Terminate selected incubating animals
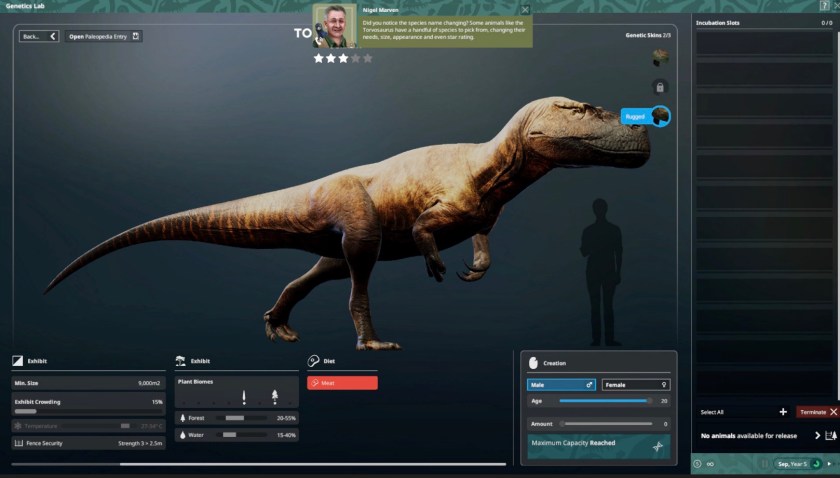 (x=817, y=412)
